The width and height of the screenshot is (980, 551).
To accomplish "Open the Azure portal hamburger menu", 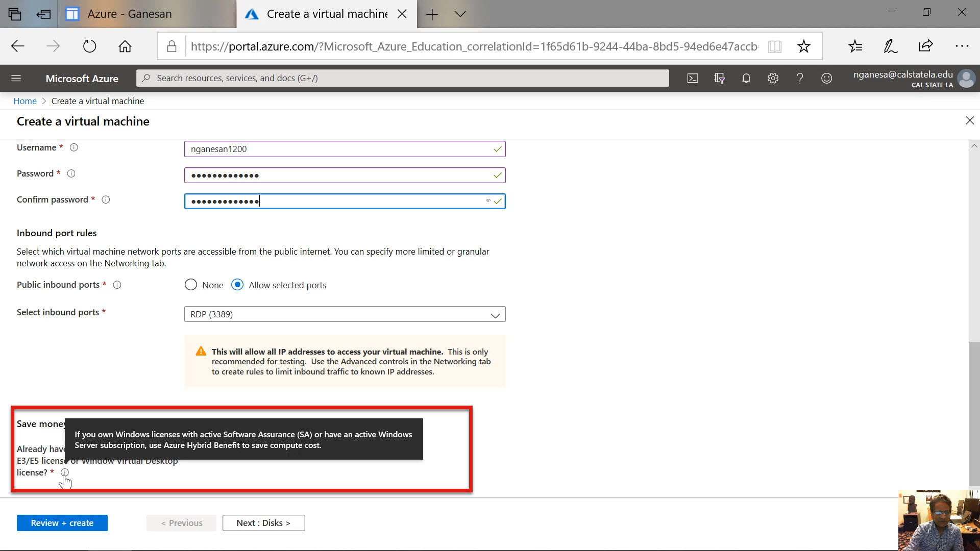I will pos(16,78).
